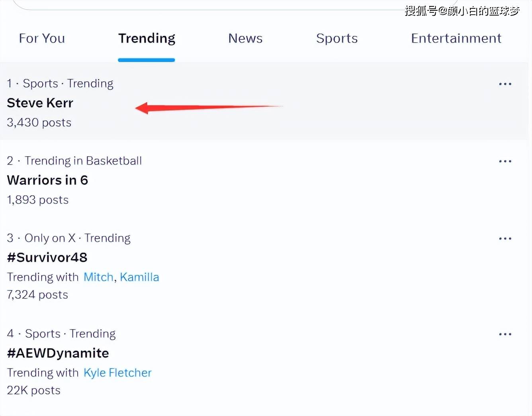
Task: Click the '3 · Only on X · Trending' label
Action: click(x=68, y=238)
